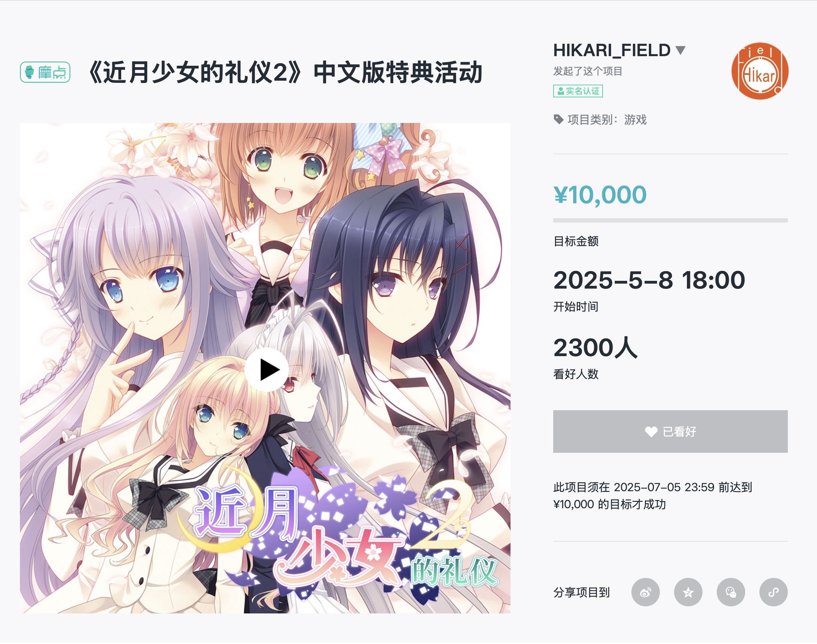The width and height of the screenshot is (817, 644).
Task: Share project via WeChat icon
Action: click(731, 592)
